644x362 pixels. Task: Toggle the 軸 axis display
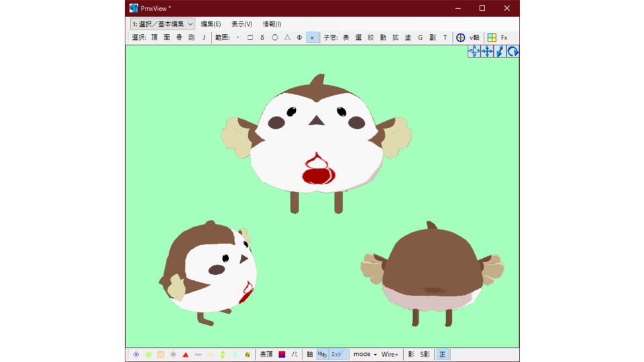(x=310, y=354)
